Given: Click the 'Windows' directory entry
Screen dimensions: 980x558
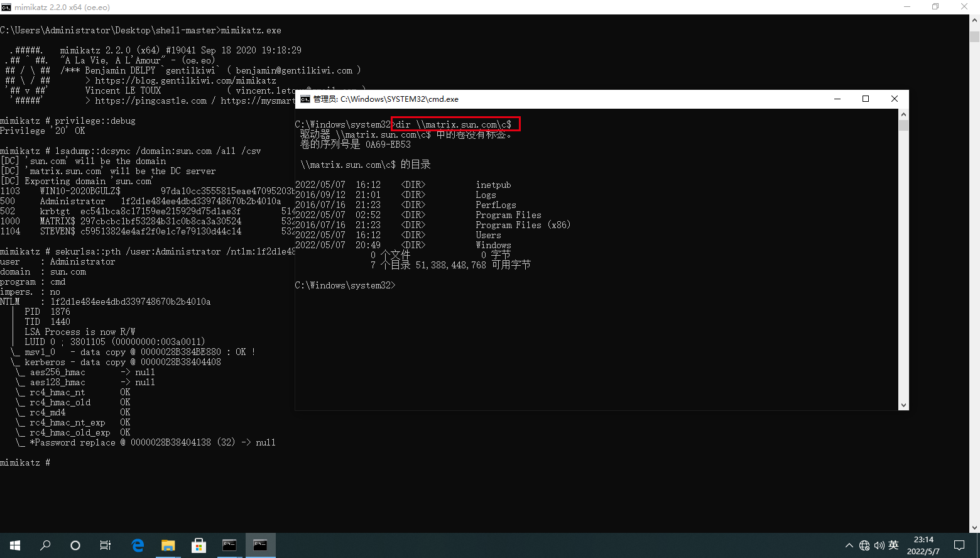Looking at the screenshot, I should click(x=493, y=245).
